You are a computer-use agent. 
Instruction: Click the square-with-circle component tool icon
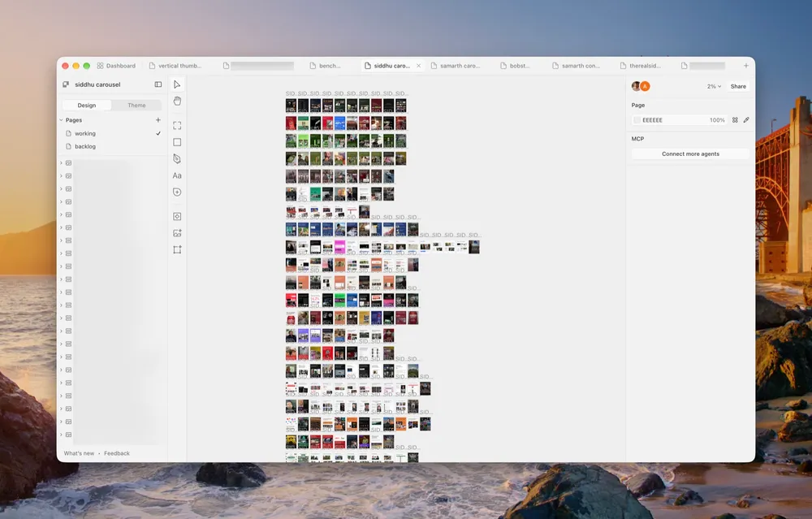point(177,216)
